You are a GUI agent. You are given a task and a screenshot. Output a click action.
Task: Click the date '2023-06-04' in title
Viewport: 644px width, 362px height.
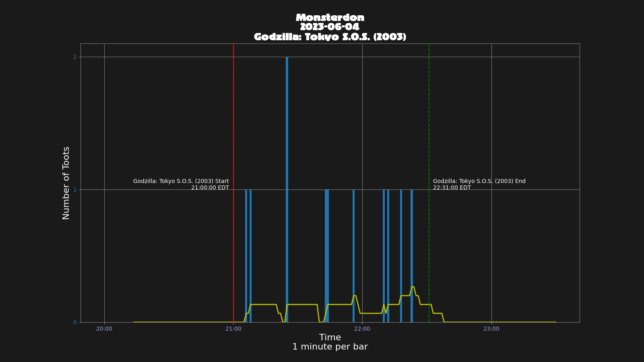pyautogui.click(x=330, y=27)
